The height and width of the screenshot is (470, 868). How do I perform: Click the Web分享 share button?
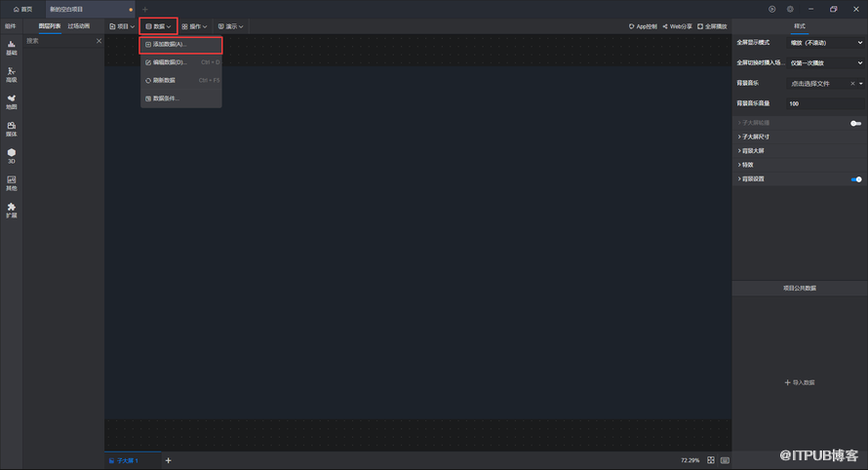pos(677,26)
